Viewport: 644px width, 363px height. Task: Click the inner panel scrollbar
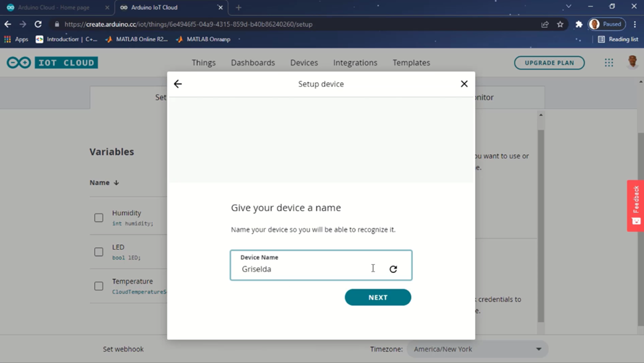pyautogui.click(x=541, y=226)
